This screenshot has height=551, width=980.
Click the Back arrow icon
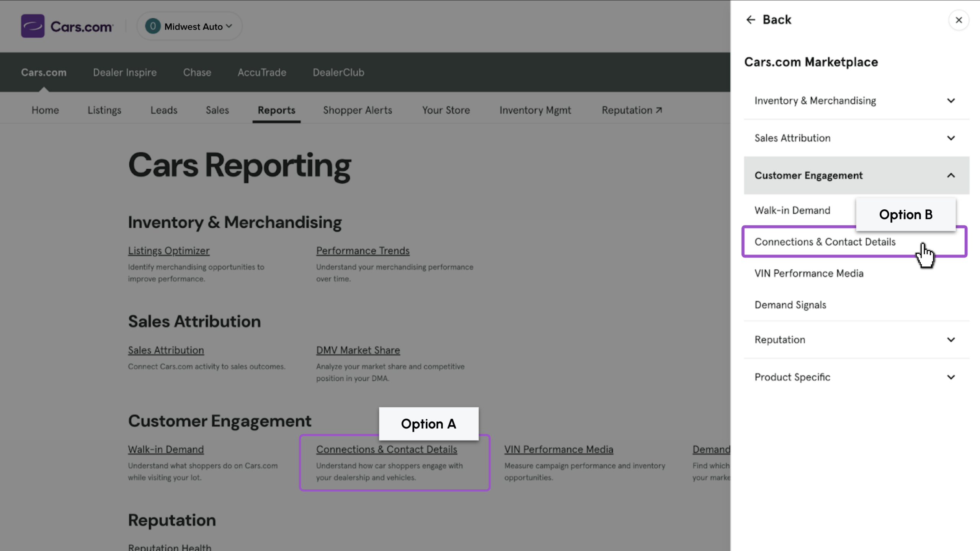coord(751,20)
